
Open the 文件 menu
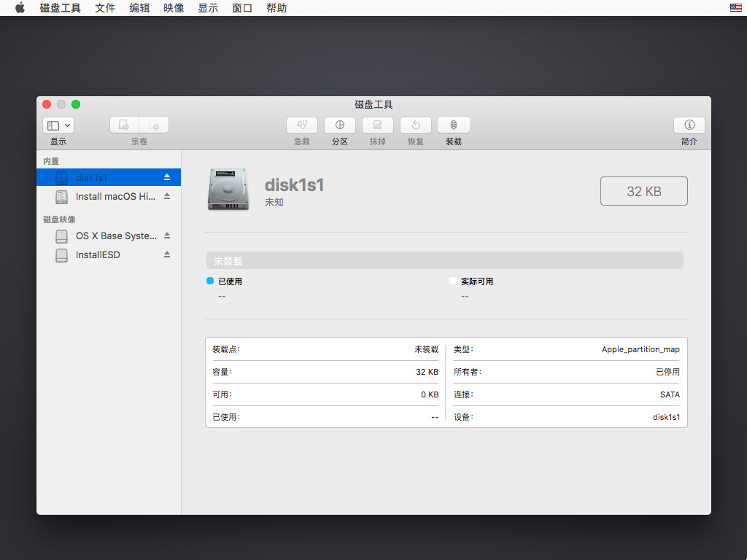point(105,7)
